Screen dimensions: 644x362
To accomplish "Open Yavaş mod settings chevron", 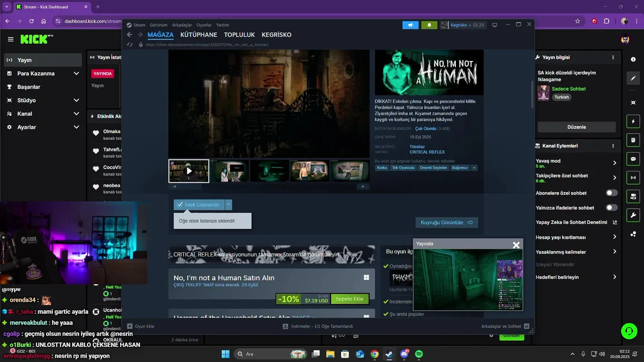I will pos(615,163).
